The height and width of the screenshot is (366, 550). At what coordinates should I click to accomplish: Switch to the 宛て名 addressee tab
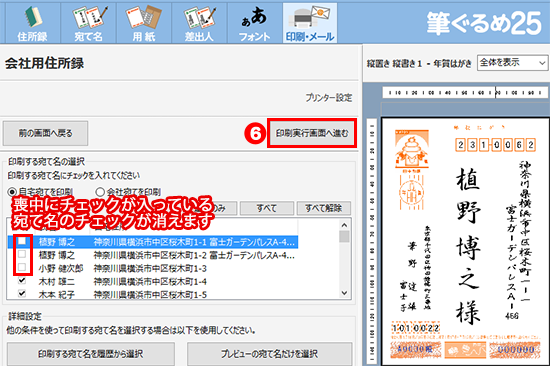pos(88,23)
